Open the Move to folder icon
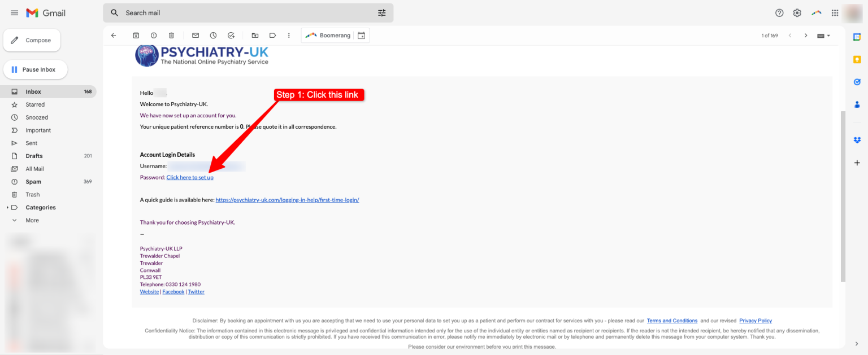Screen dimensions: 868x355 pyautogui.click(x=255, y=36)
